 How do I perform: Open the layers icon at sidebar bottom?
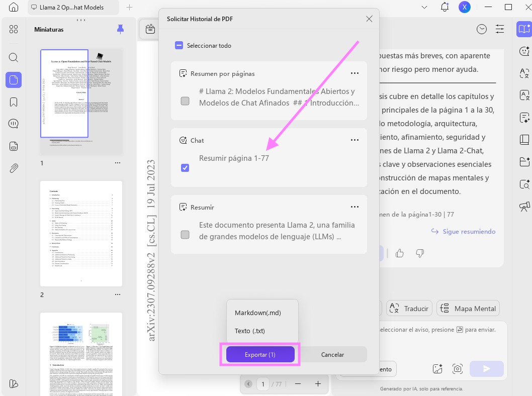[x=14, y=384]
